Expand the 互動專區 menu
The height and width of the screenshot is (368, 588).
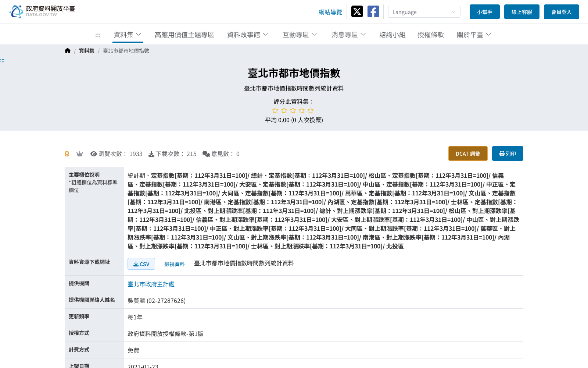300,35
